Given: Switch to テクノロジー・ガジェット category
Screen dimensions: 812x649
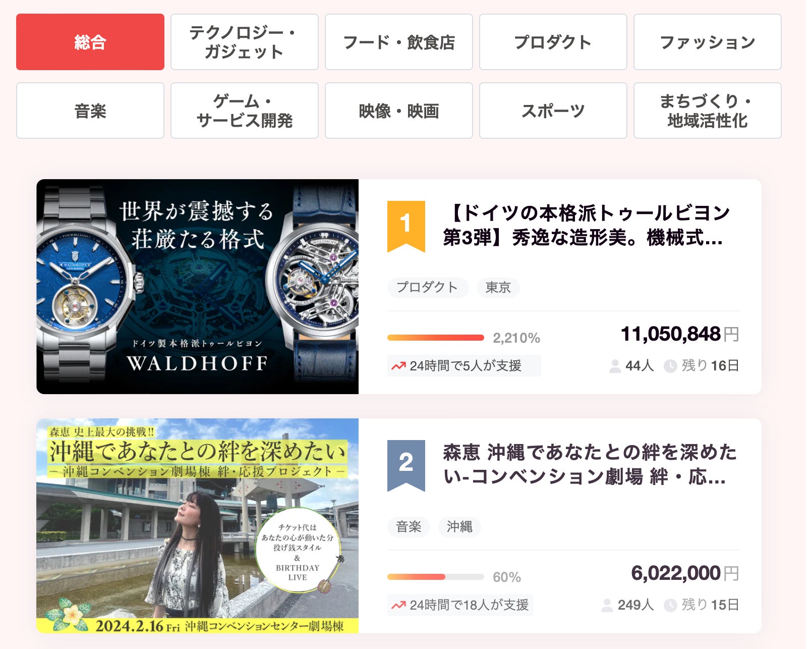Looking at the screenshot, I should tap(245, 42).
